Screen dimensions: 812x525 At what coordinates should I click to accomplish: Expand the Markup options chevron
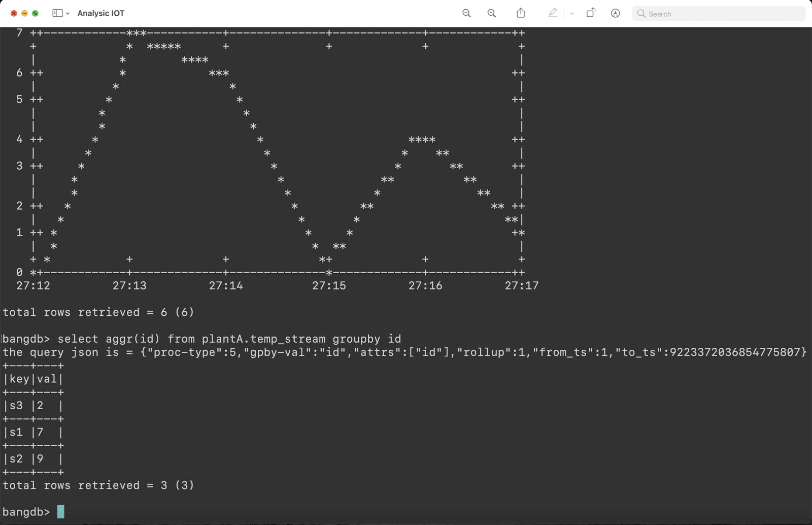[571, 14]
